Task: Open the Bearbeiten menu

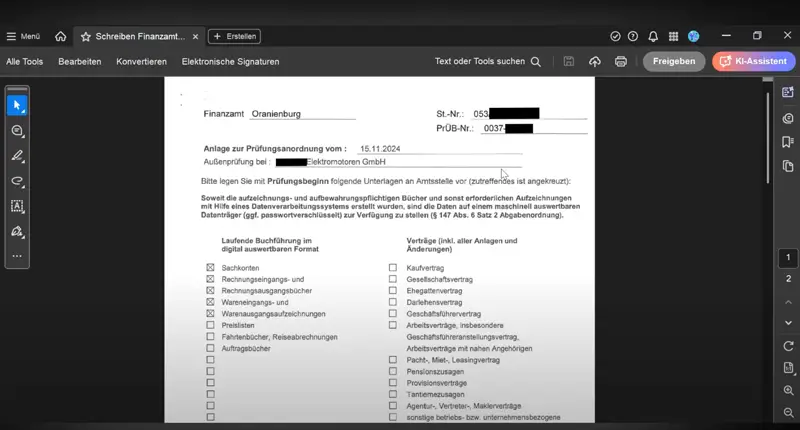Action: click(x=79, y=61)
